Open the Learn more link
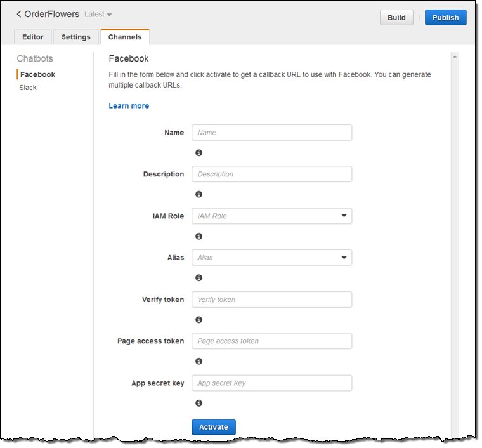 129,106
